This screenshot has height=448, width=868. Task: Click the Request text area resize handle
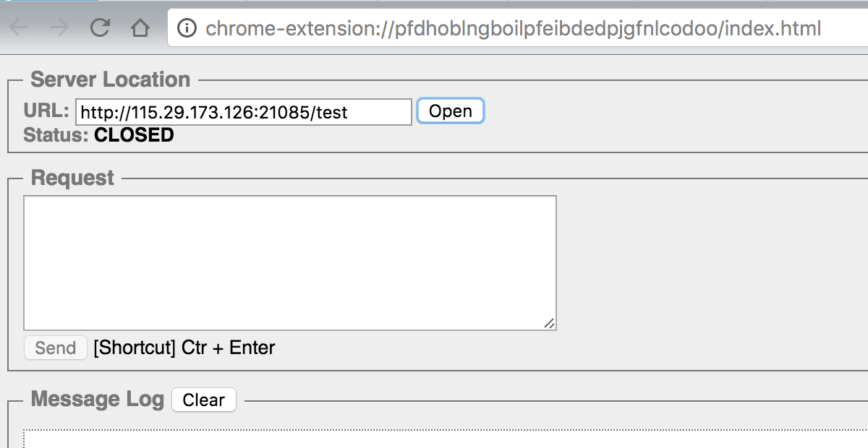point(550,324)
